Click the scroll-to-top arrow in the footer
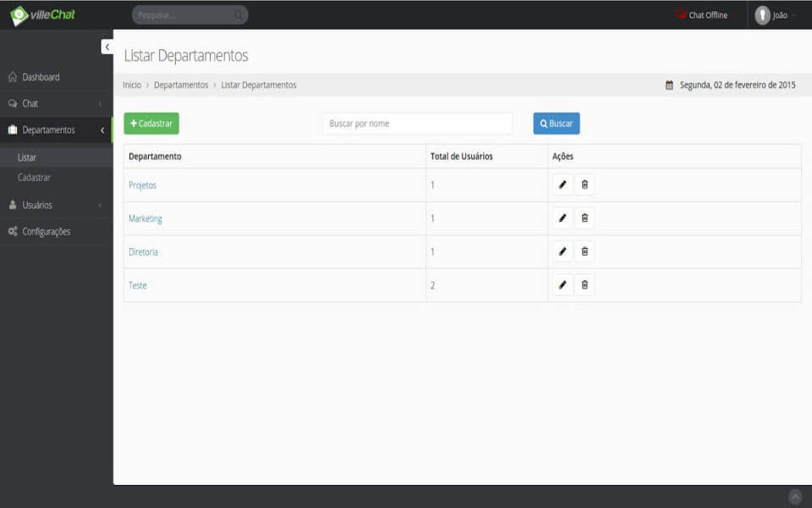This screenshot has height=508, width=812. (x=795, y=497)
